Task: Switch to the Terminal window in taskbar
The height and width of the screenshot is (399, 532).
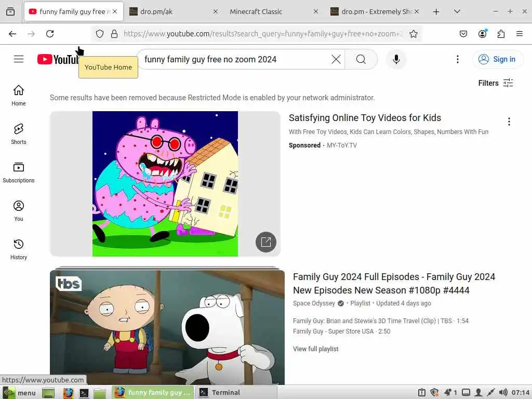Action: (236, 393)
